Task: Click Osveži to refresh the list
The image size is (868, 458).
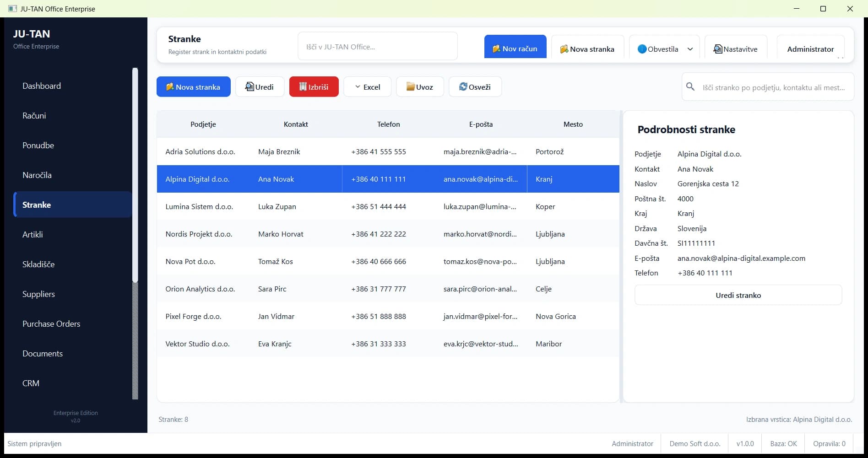Action: pos(475,86)
